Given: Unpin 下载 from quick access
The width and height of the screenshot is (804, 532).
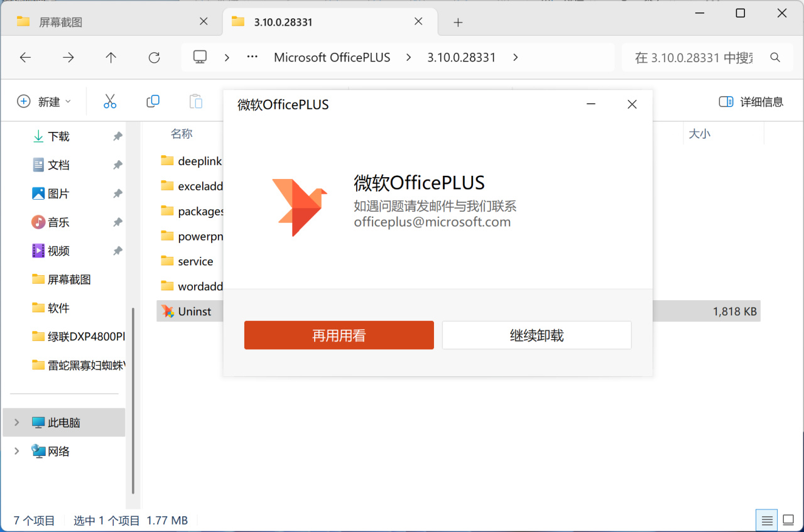Looking at the screenshot, I should (x=117, y=136).
